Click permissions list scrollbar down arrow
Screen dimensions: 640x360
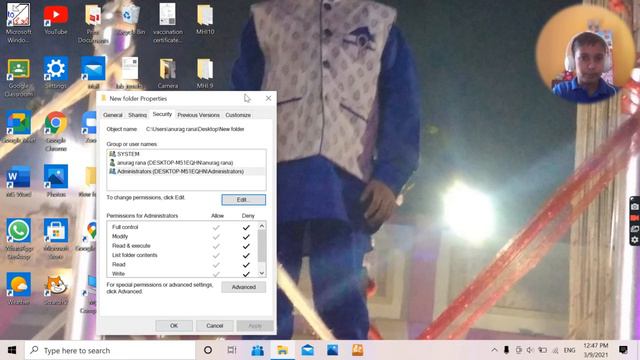coord(262,273)
